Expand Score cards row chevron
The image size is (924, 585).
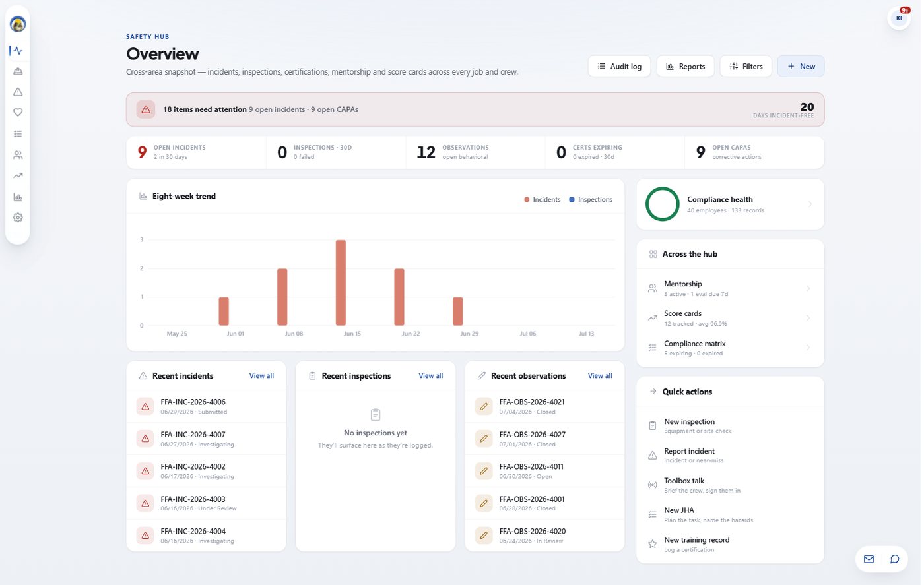tap(808, 318)
